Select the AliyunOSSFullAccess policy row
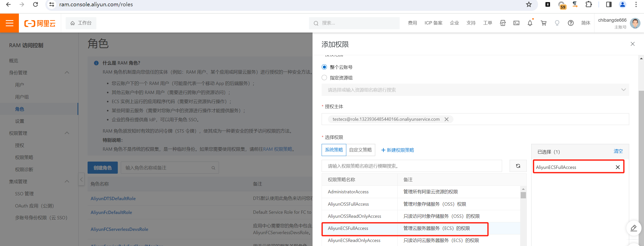Screen dimensions: 644x246 click(x=421, y=204)
